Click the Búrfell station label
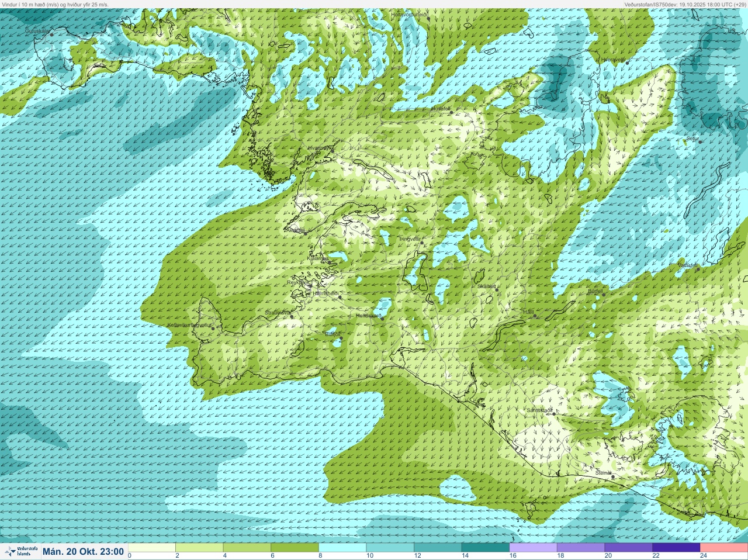Screen dimensions: 748x560 coord(595,291)
